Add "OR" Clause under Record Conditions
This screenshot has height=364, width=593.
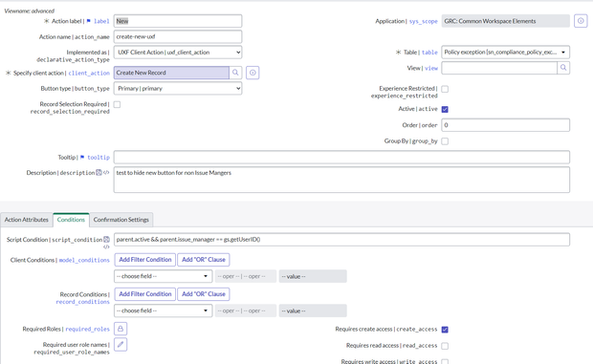[204, 293]
